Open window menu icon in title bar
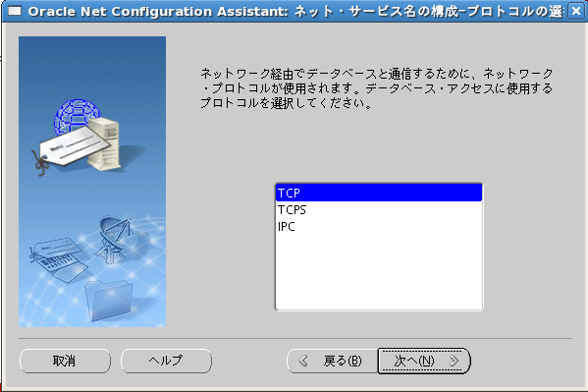588x392 pixels. tap(15, 11)
